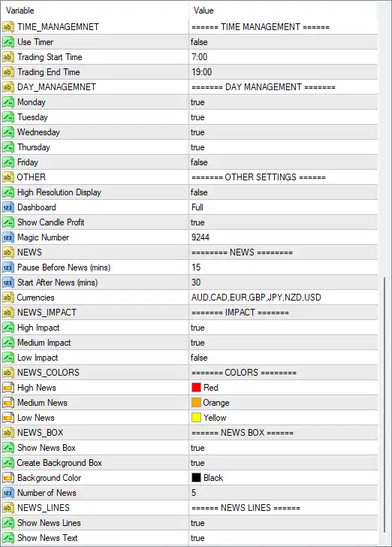Click the integer icon next to Start After News
Viewport: 392px width, 547px height.
(x=8, y=283)
